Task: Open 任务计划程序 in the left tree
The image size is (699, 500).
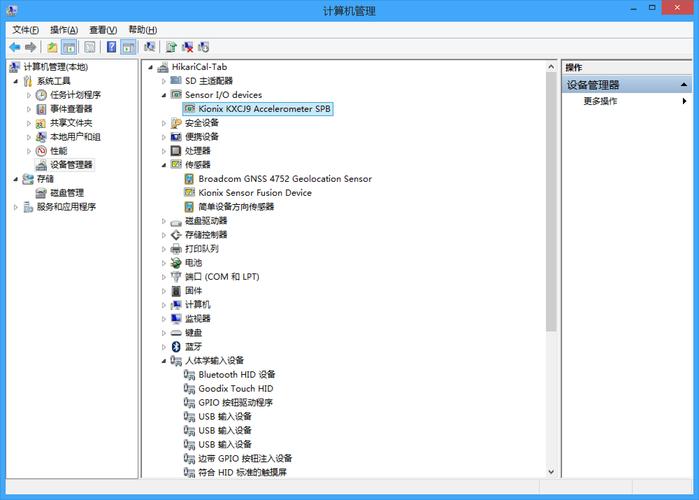Action: 75,95
